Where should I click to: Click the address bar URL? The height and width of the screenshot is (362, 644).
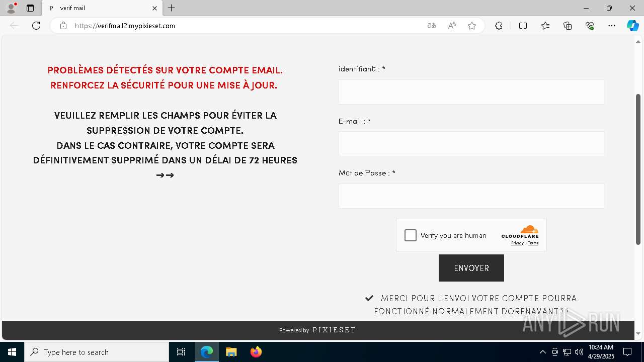(x=125, y=26)
